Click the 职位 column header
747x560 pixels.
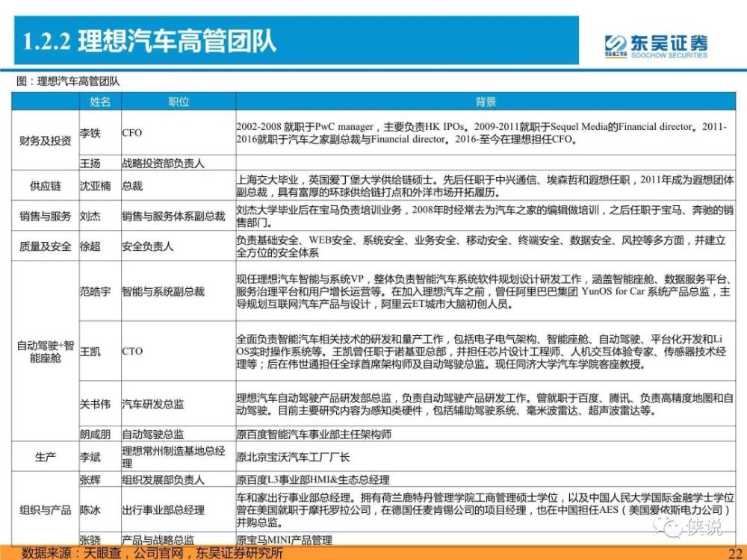179,102
